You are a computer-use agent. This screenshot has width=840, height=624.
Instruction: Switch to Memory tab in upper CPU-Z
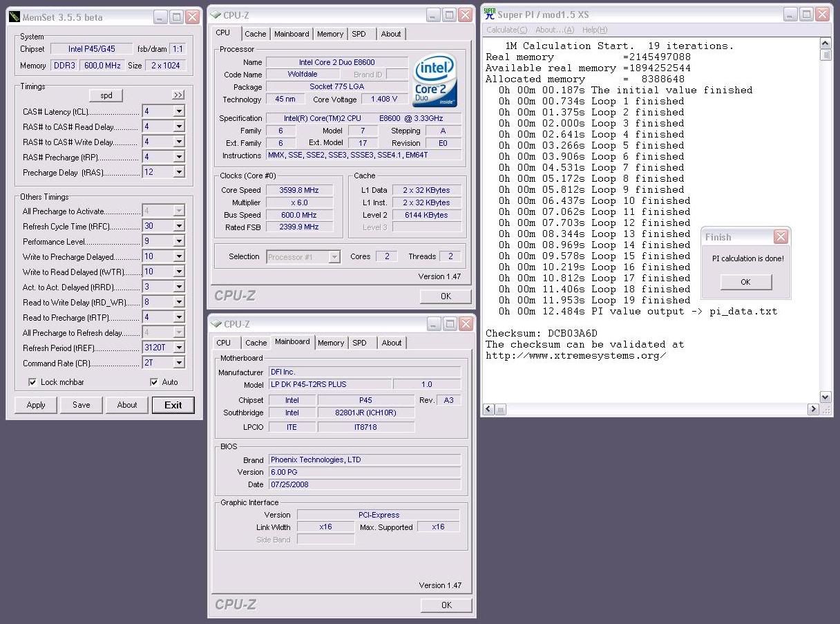[x=330, y=34]
